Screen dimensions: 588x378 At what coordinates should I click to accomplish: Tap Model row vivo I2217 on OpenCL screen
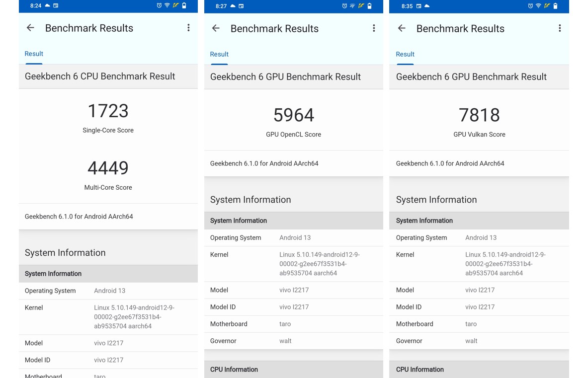(294, 290)
